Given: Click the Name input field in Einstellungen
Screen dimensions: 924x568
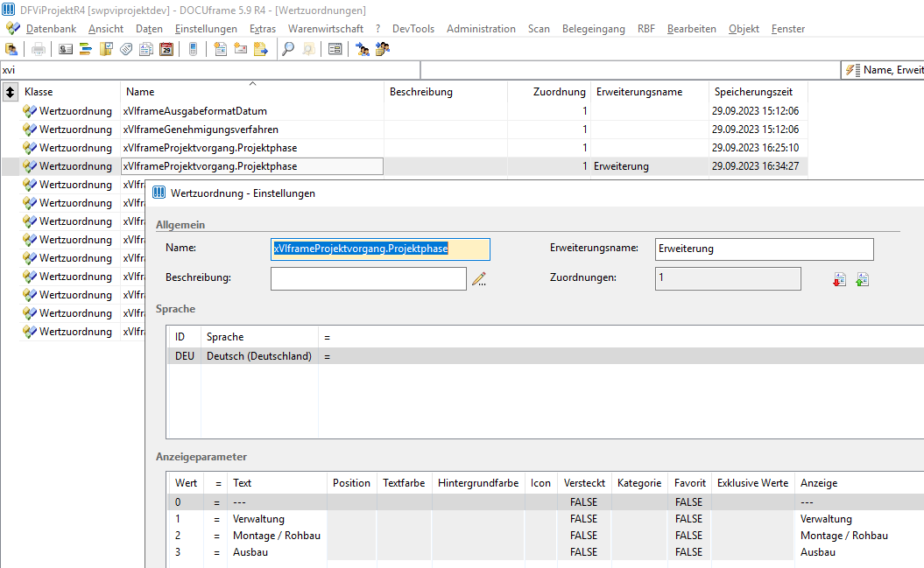Looking at the screenshot, I should tap(380, 249).
